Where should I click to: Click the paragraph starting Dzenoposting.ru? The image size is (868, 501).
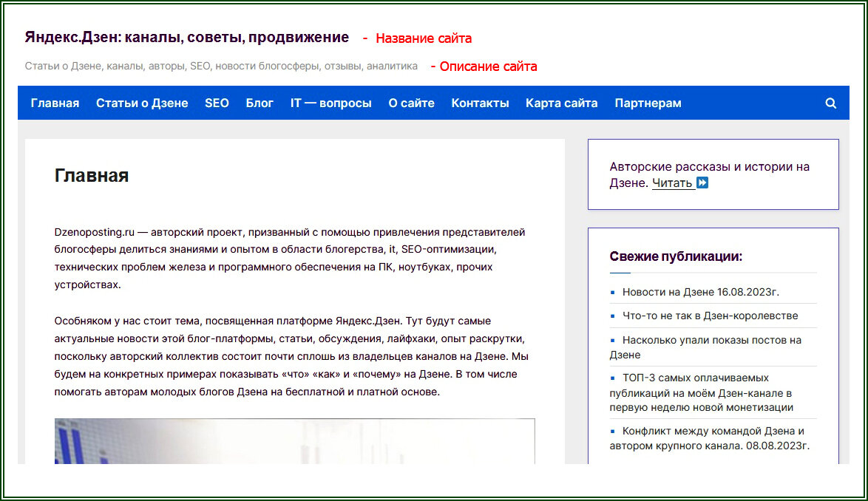290,258
